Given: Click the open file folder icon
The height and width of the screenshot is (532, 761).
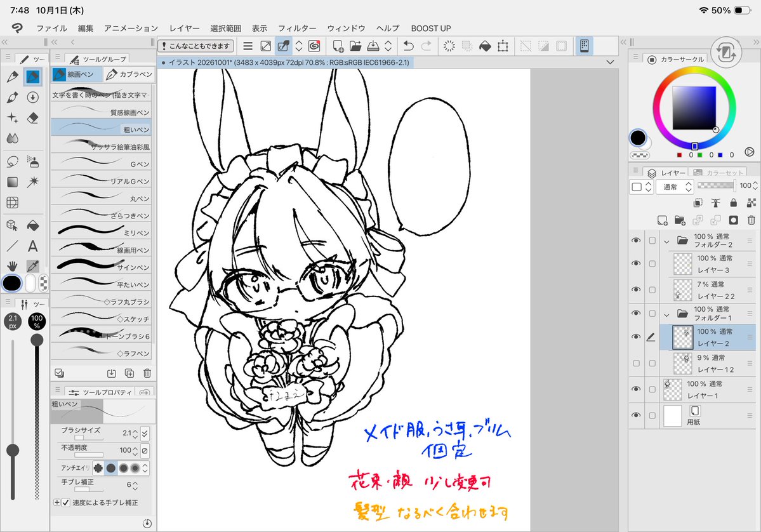Looking at the screenshot, I should [x=355, y=46].
